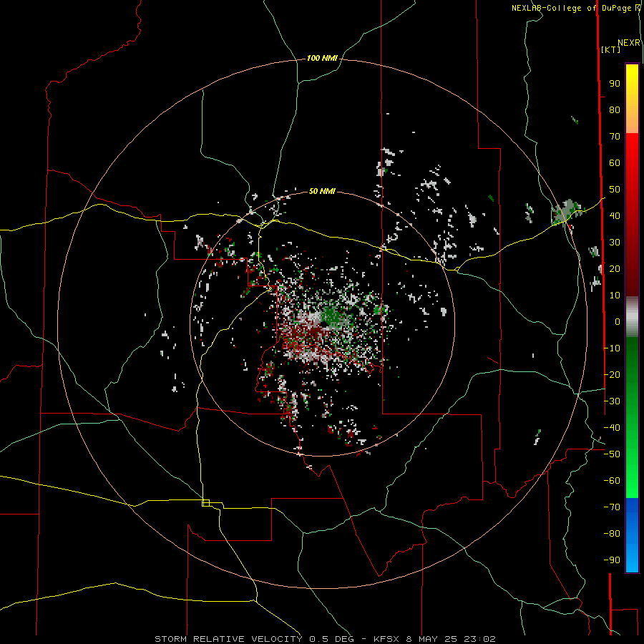Click the positive 80 value on the velocity scale
This screenshot has height=644, width=644.
tap(615, 109)
